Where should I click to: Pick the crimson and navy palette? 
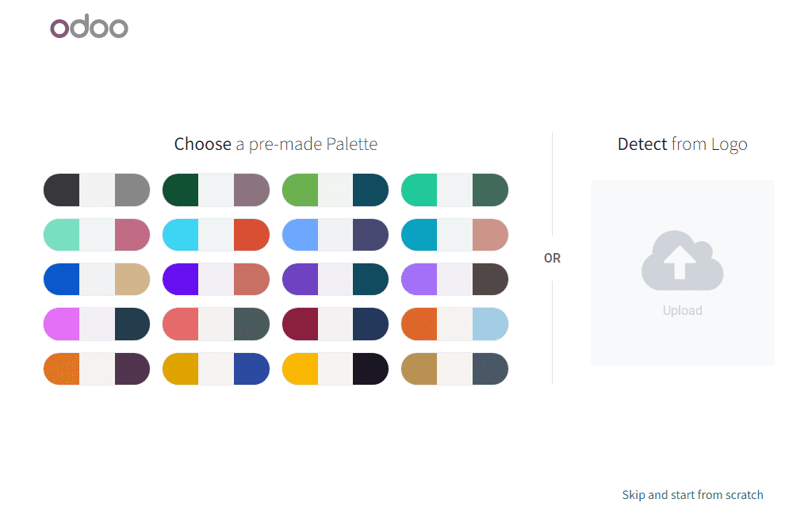[335, 324]
